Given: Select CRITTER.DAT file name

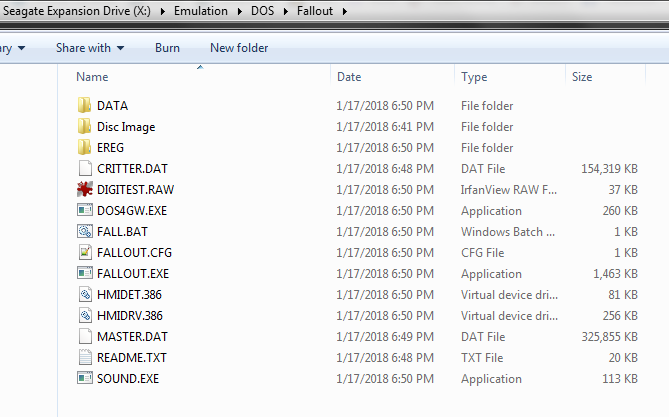Looking at the screenshot, I should click(132, 169).
